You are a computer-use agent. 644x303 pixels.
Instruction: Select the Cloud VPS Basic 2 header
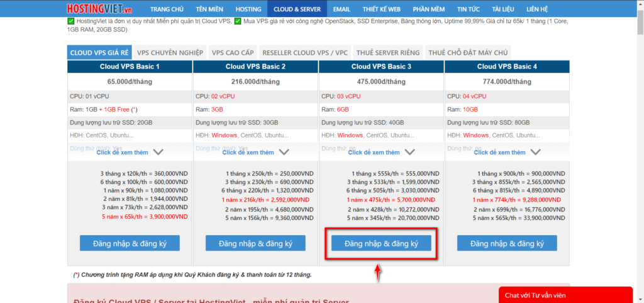[255, 67]
